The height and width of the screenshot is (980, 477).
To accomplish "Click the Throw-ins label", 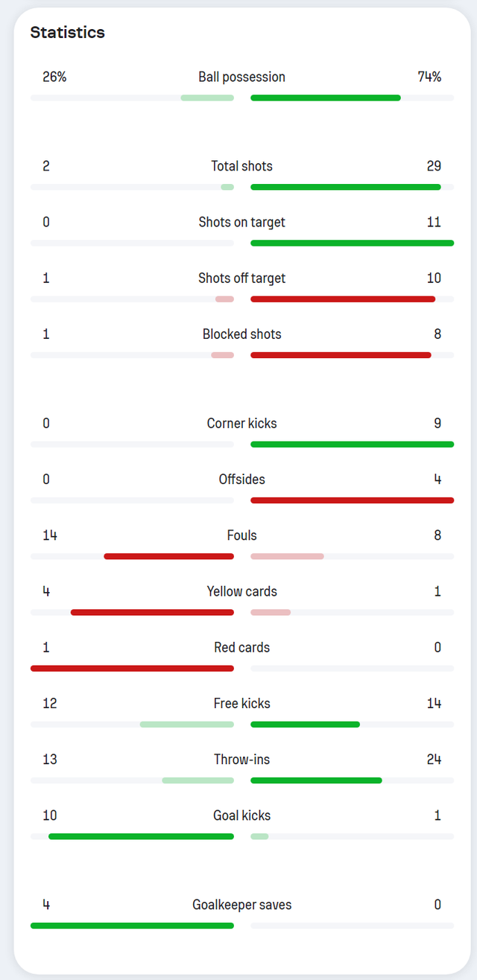I will coord(241,760).
